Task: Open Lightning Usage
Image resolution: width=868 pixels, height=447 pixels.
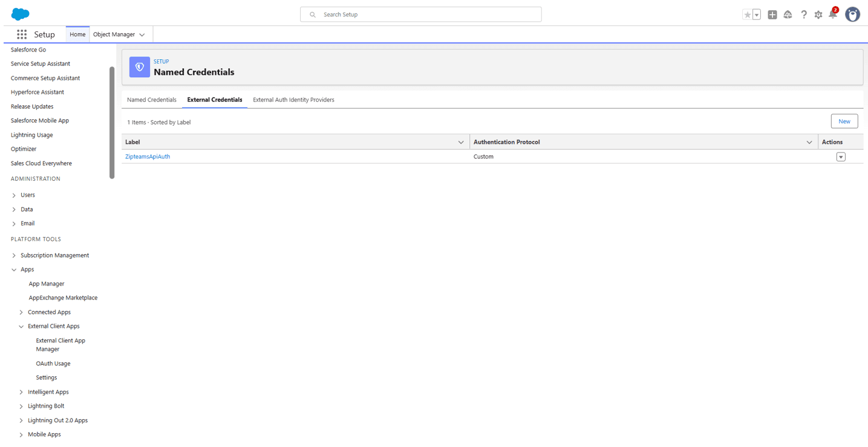Action: (31, 135)
